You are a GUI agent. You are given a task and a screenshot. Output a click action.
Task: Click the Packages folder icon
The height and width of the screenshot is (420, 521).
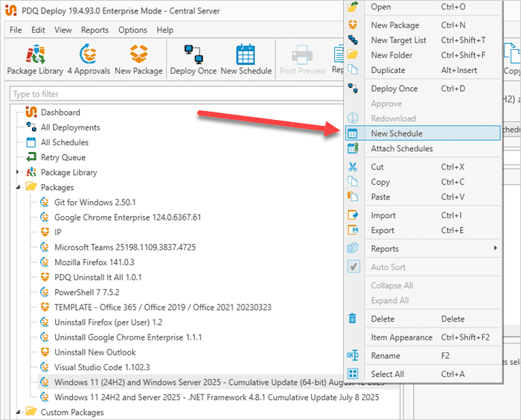coord(31,187)
